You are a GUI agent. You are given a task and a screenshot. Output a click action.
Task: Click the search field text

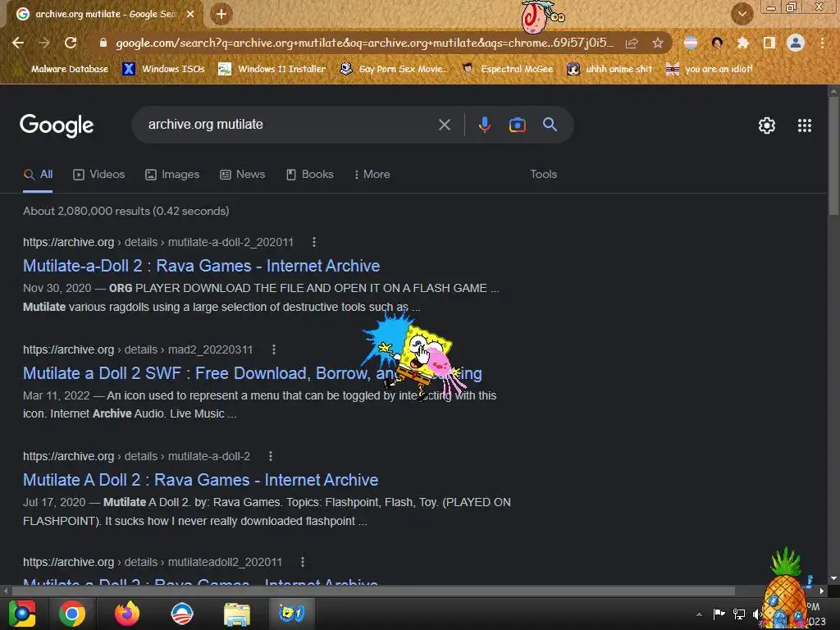206,125
